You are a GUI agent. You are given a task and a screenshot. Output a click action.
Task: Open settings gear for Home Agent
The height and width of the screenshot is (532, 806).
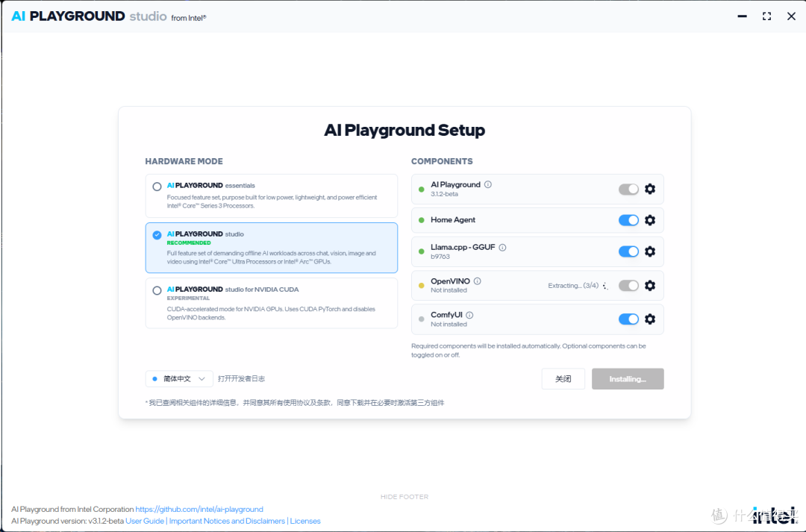(650, 220)
